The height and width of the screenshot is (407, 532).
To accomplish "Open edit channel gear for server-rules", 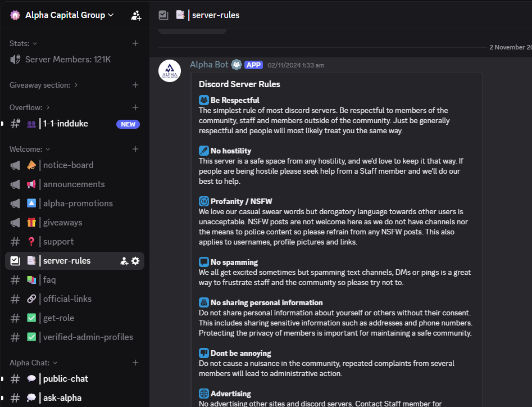I will (x=135, y=261).
